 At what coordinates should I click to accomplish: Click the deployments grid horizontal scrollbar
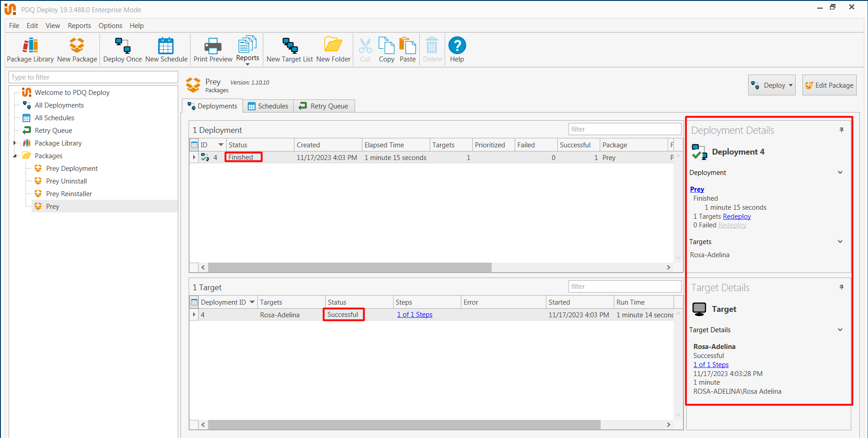(350, 268)
